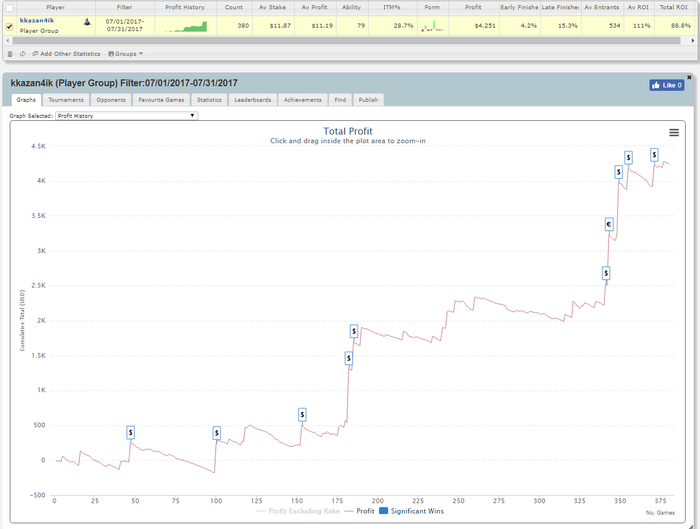Click the win marker near 4K profit

point(618,171)
